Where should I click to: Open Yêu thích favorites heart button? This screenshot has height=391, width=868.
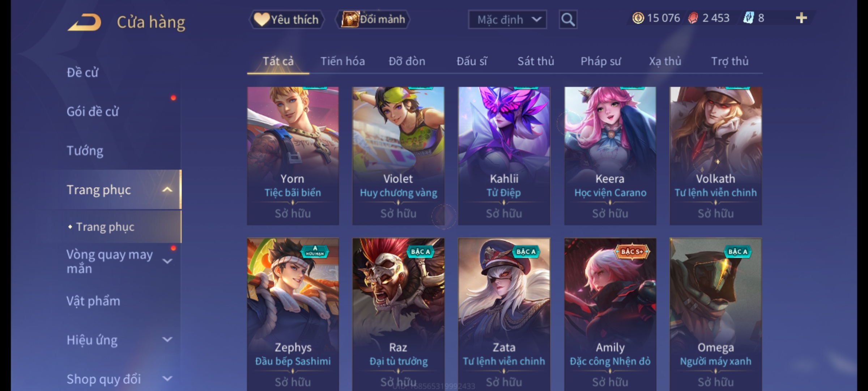click(286, 20)
